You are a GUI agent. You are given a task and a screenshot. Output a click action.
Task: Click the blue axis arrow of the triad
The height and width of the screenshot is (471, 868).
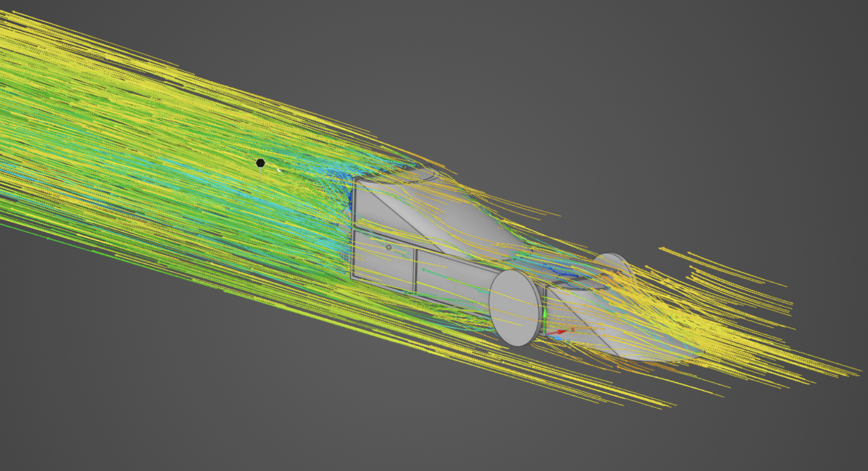tap(555, 337)
